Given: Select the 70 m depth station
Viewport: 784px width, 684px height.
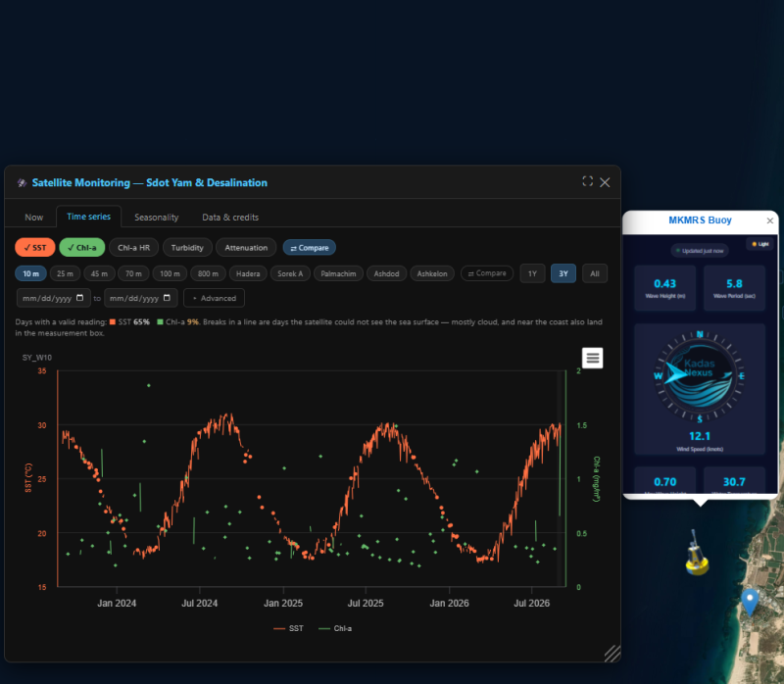Looking at the screenshot, I should click(x=133, y=273).
